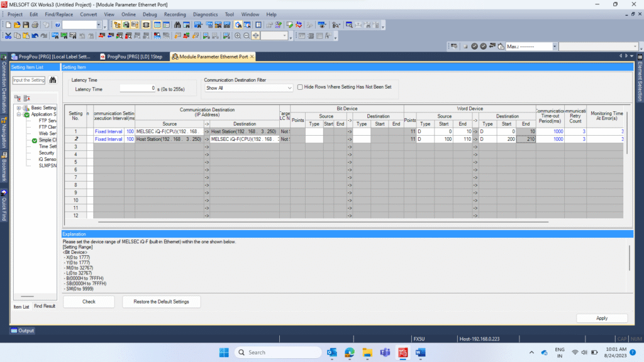644x362 pixels.
Task: Click the Copy icon in the second toolbar
Action: [x=17, y=36]
